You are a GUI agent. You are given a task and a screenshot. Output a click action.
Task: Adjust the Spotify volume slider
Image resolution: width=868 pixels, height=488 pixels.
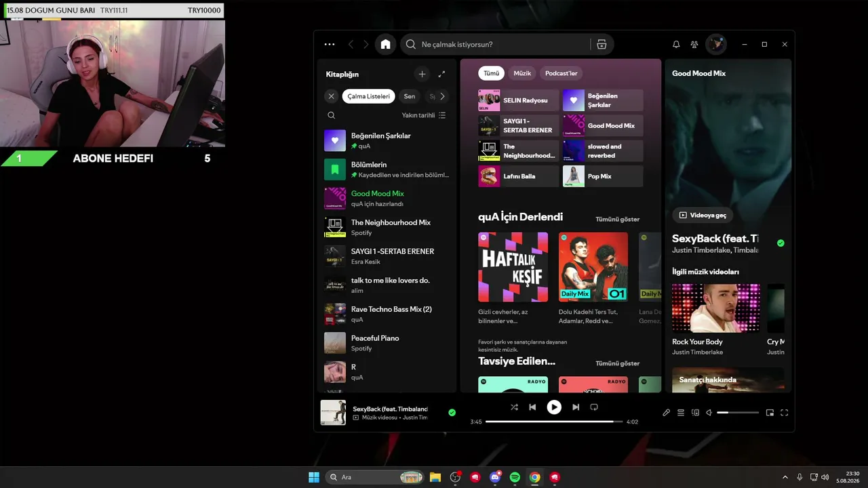pos(738,413)
